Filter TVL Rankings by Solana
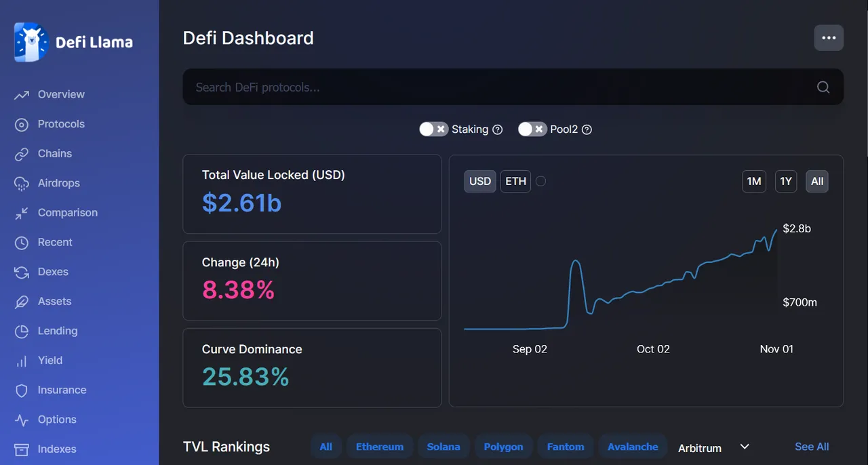This screenshot has height=465, width=868. point(443,447)
